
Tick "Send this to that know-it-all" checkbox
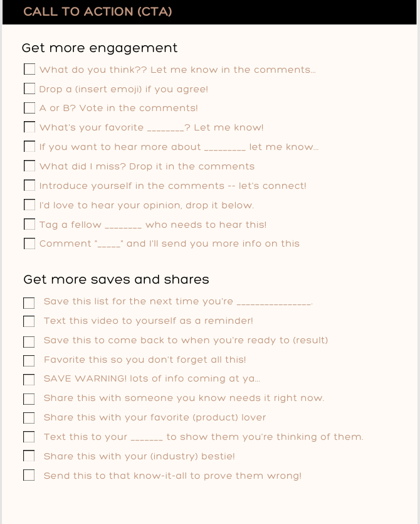tap(29, 475)
